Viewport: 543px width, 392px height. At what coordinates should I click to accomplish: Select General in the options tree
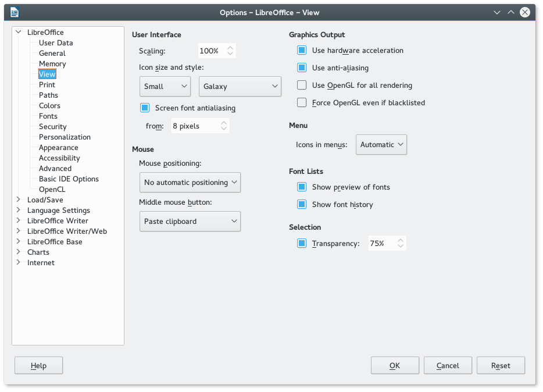pyautogui.click(x=52, y=53)
